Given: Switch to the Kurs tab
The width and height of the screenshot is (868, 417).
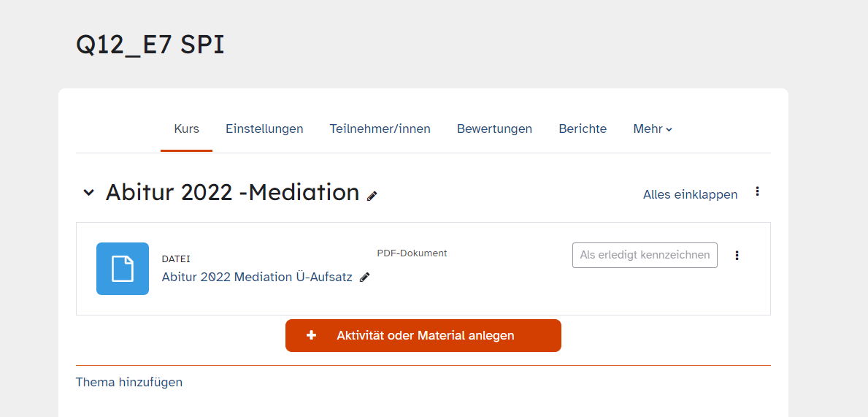Looking at the screenshot, I should 186,129.
